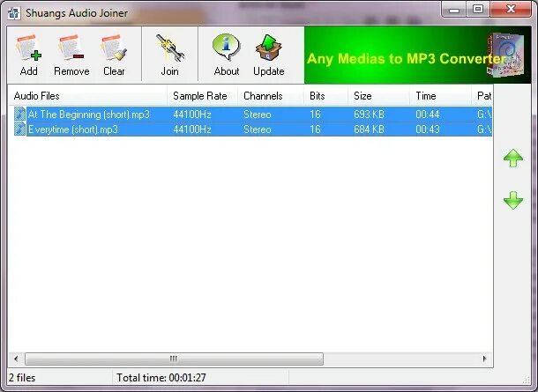Screen dimensions: 538x392
Task: Click the mp3 icon of At The Beginning
Action: tap(20, 115)
